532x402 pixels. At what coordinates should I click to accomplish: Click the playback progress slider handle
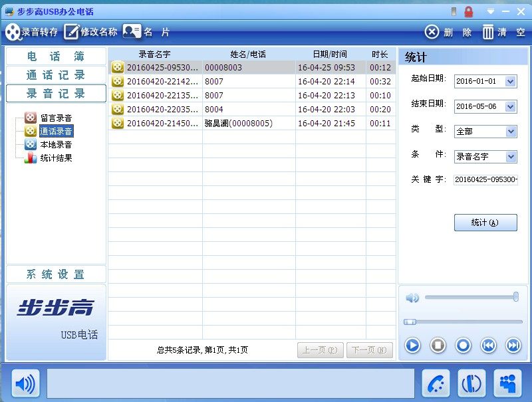click(x=410, y=322)
